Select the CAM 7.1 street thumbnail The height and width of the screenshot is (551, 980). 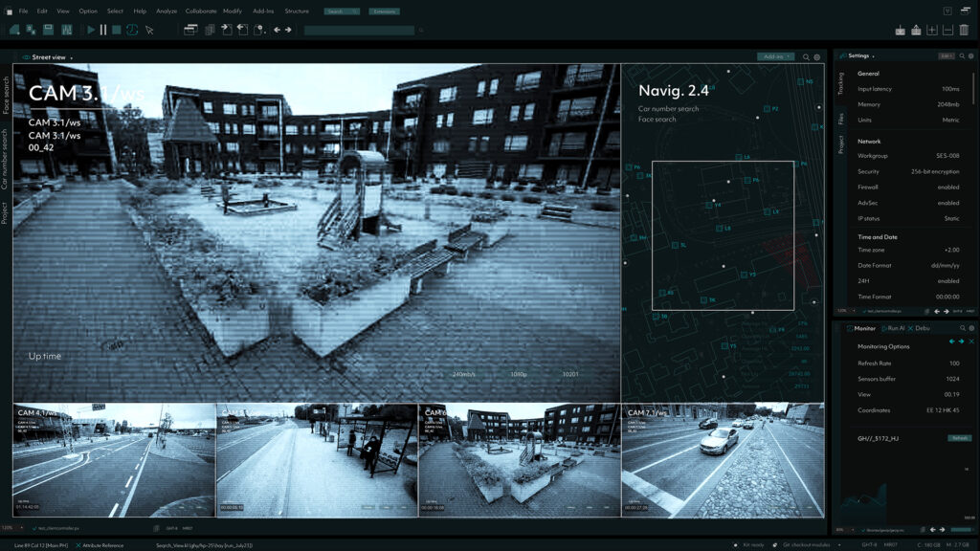[723, 459]
